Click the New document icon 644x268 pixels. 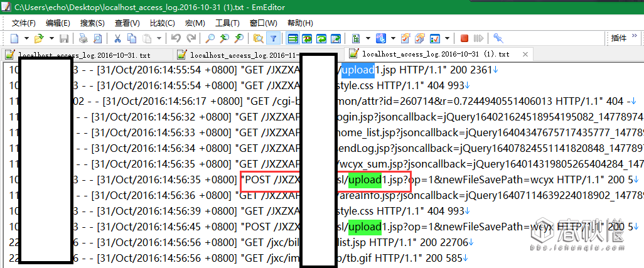coord(15,38)
